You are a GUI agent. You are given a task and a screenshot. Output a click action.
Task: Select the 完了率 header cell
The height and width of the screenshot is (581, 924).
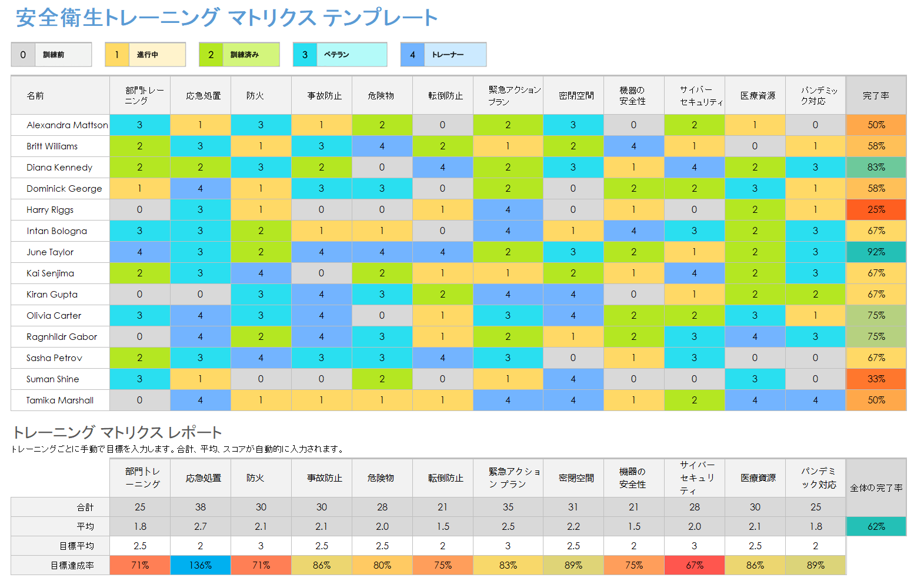tap(876, 95)
